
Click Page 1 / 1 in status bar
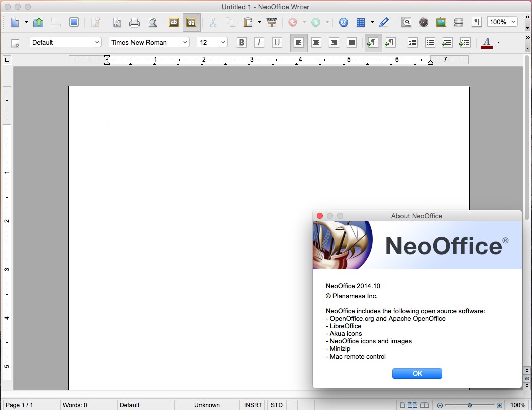[31, 405]
